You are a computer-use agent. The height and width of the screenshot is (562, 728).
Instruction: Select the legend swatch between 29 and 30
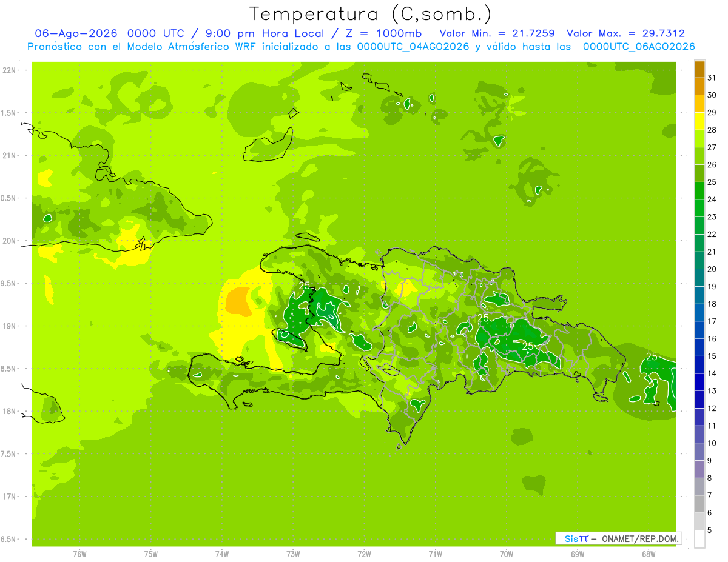coord(699,104)
